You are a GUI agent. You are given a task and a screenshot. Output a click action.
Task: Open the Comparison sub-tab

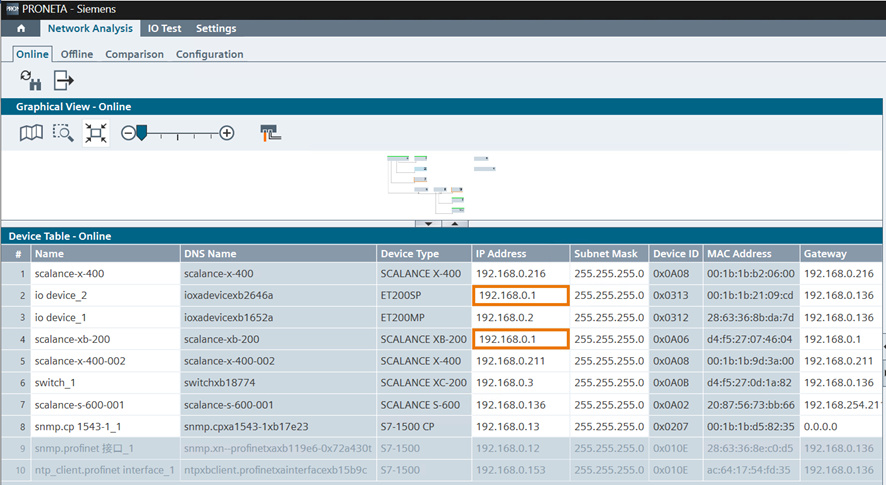click(134, 54)
